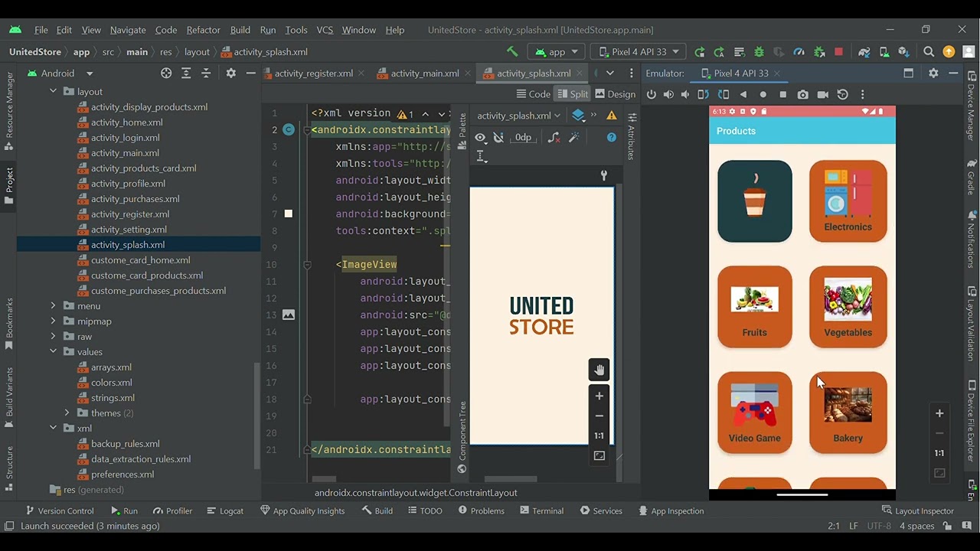
Task: Record emulator screen video icon
Action: [822, 95]
